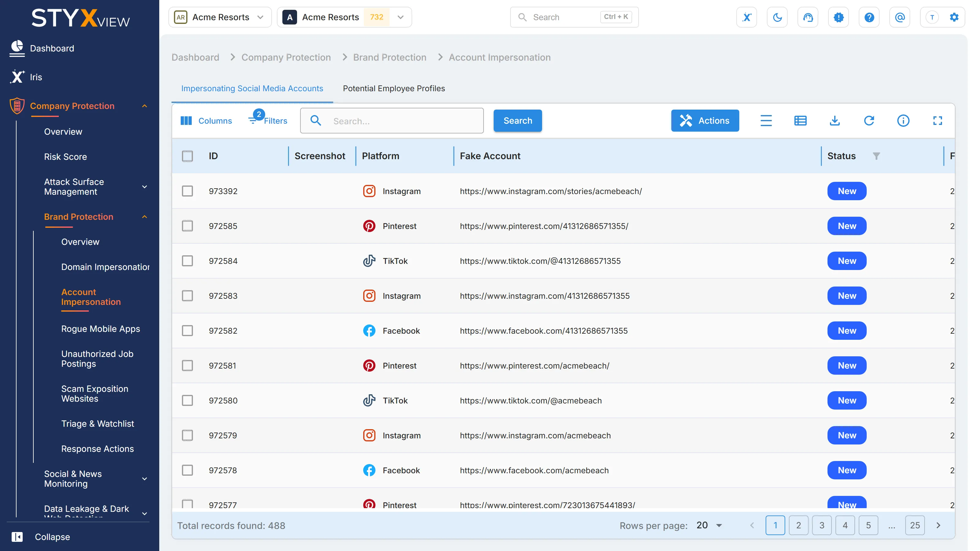Screen dimensions: 980x551
Task: Check the row 972585 checkbox
Action: 187,226
